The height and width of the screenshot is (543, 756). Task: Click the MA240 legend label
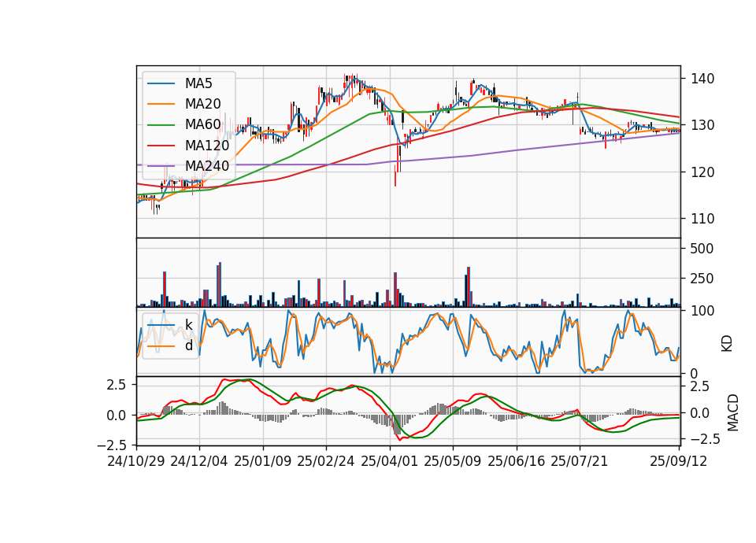tap(207, 166)
